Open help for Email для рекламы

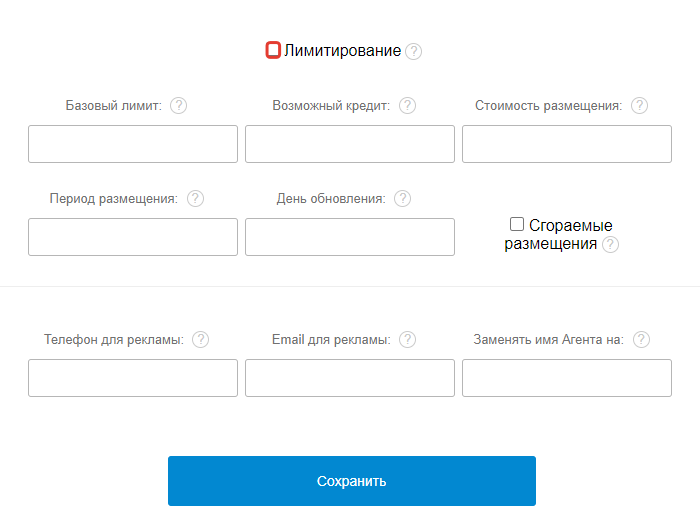coord(407,339)
